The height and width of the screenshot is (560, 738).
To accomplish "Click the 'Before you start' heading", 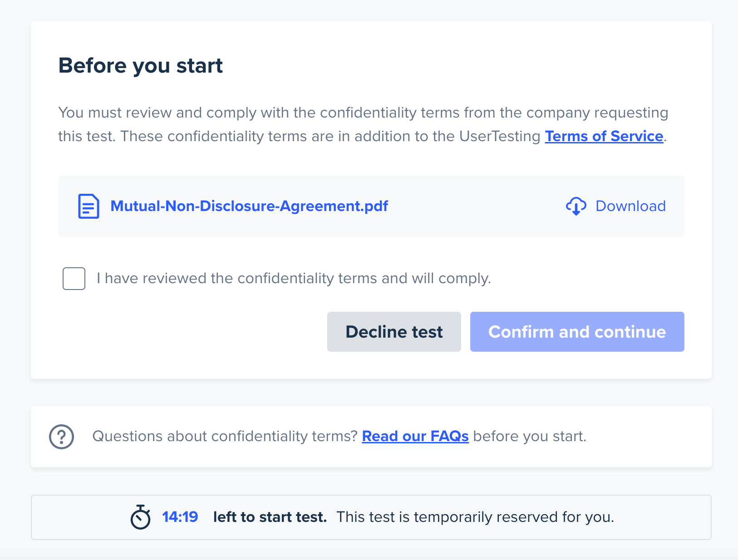I will tap(141, 66).
